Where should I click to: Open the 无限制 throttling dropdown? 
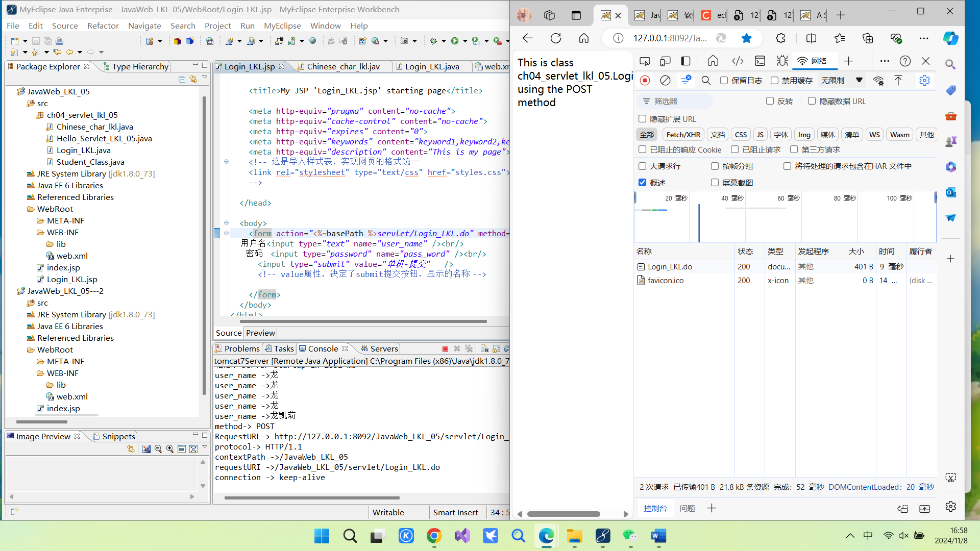point(842,81)
